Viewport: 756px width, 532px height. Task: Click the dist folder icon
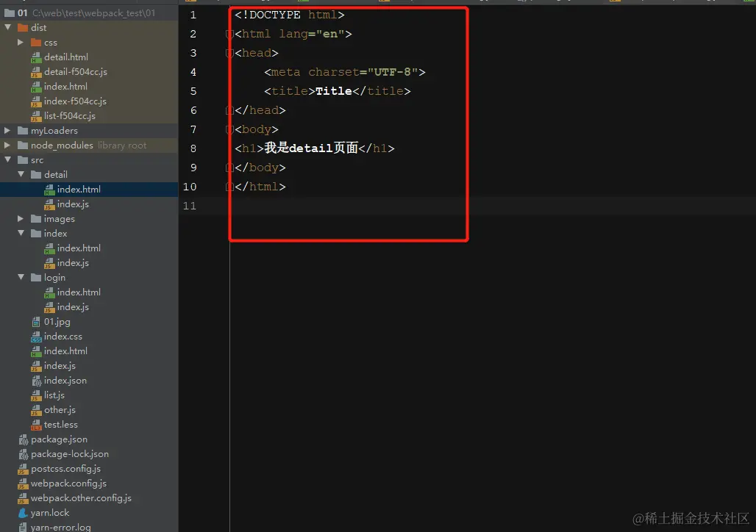[x=23, y=27]
